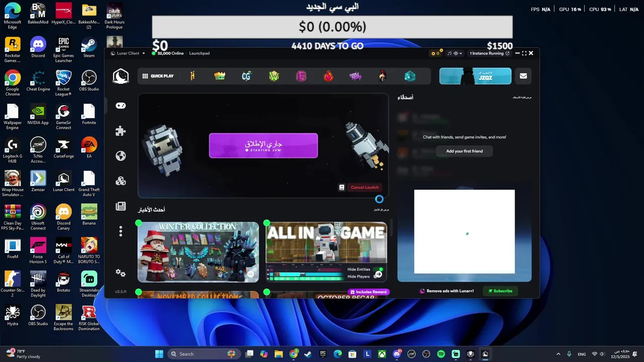Select the red flame server icon
The width and height of the screenshot is (644, 362).
click(328, 76)
